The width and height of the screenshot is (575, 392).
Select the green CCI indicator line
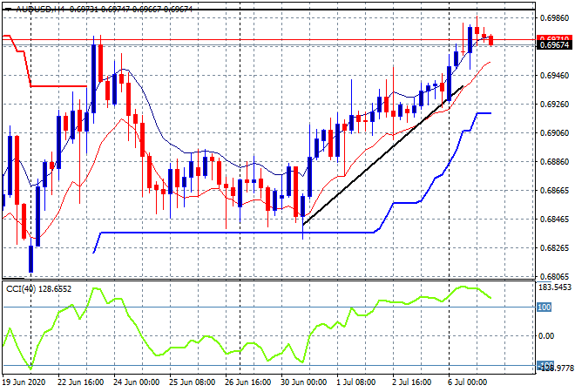pyautogui.click(x=247, y=328)
